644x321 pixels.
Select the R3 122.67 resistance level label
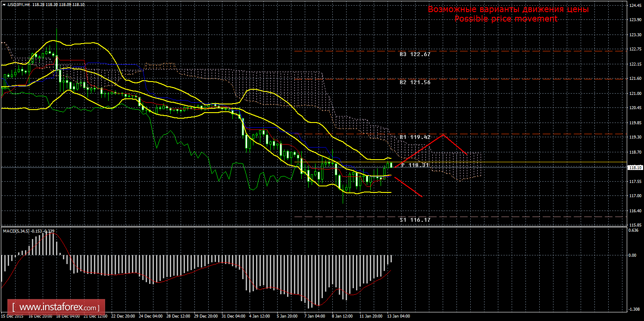[415, 54]
